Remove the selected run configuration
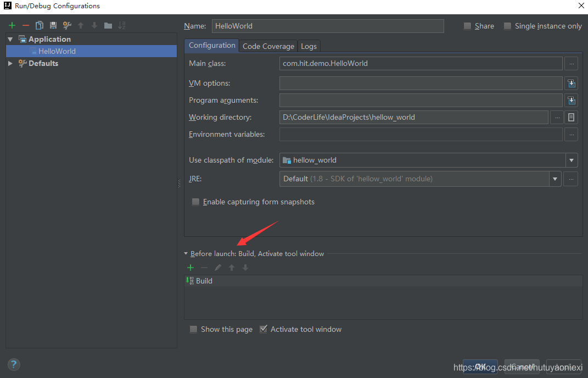Screen dimensions: 588x378 click(x=25, y=25)
